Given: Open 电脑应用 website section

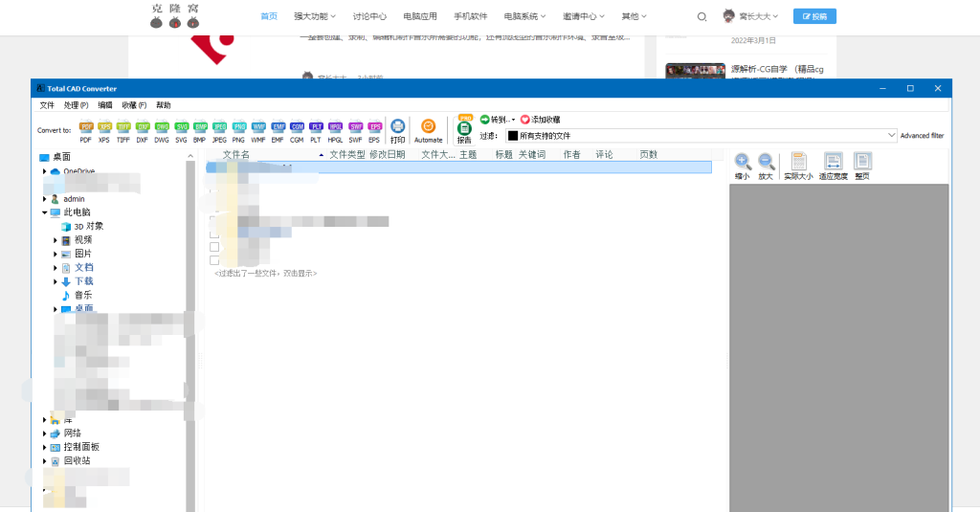Looking at the screenshot, I should tap(420, 16).
